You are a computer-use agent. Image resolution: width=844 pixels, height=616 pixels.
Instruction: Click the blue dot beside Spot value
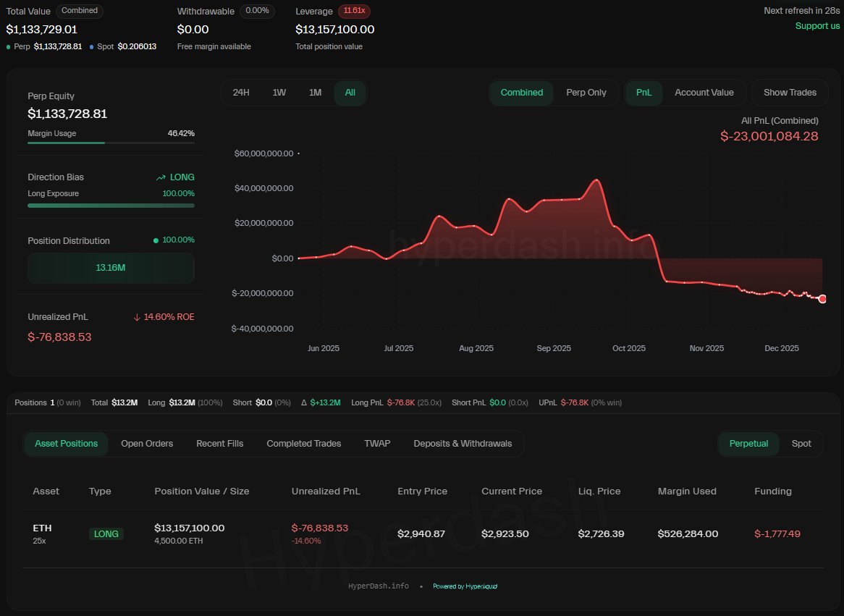pos(92,46)
